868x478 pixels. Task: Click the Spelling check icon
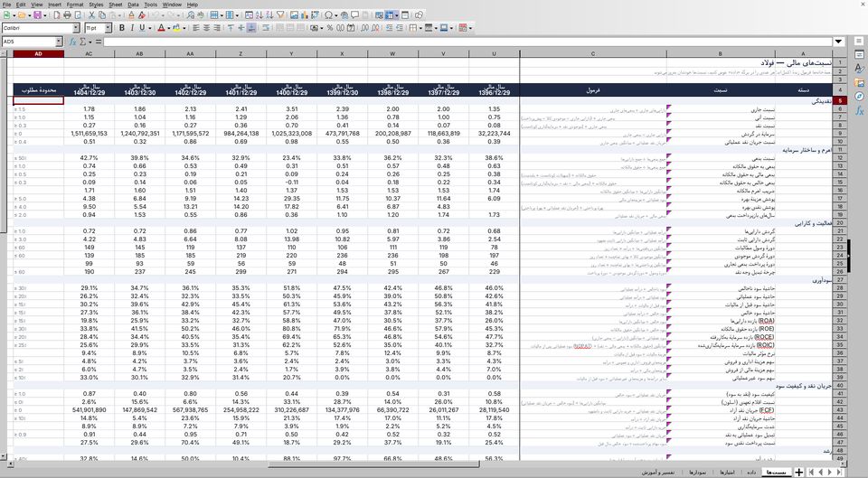click(201, 15)
